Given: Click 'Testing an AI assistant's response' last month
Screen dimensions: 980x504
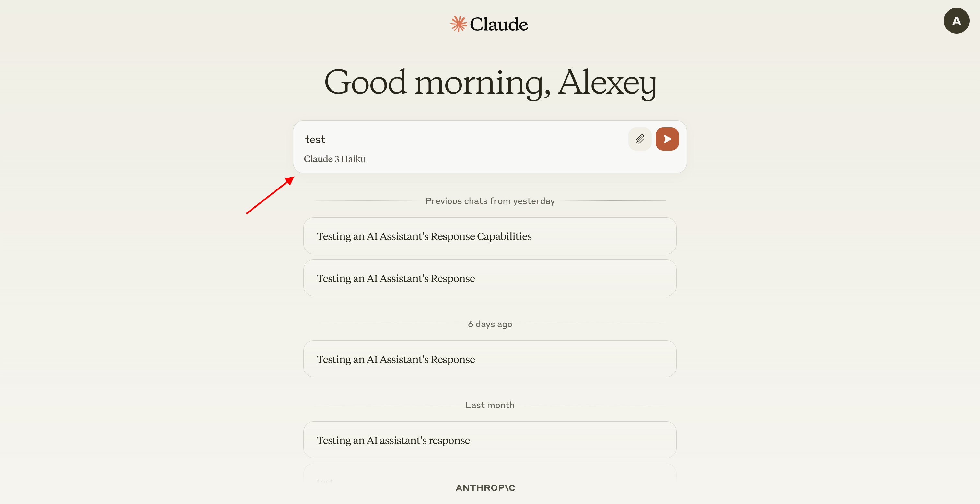Looking at the screenshot, I should [x=490, y=440].
